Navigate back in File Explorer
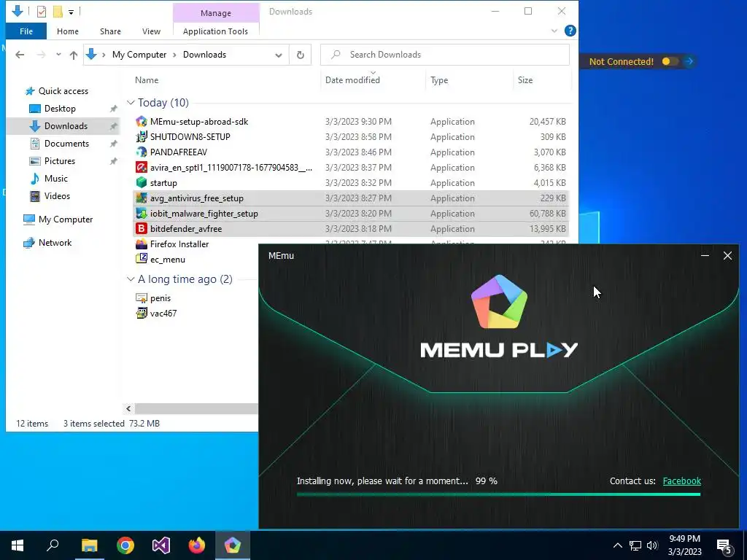The image size is (747, 560). (20, 55)
